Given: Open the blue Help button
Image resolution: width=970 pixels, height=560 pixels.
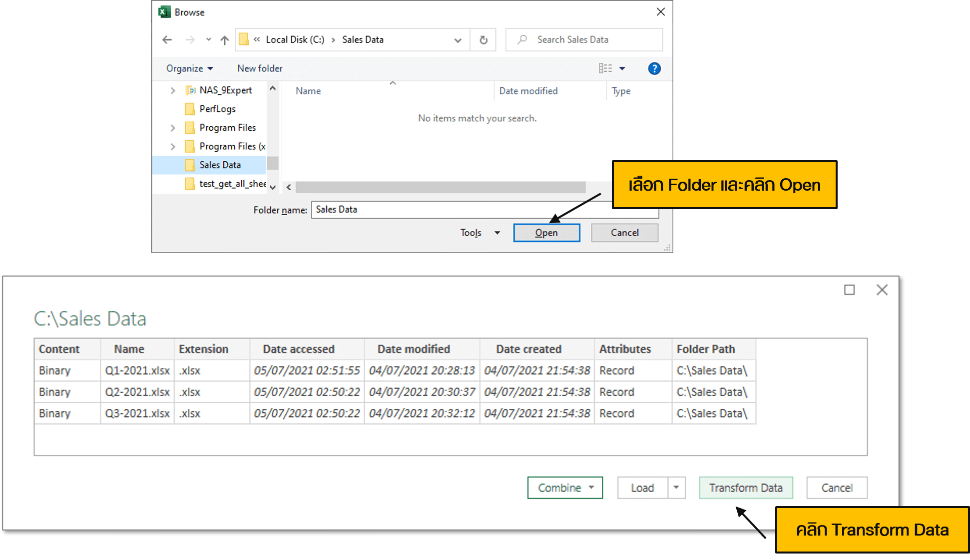Looking at the screenshot, I should pyautogui.click(x=654, y=68).
